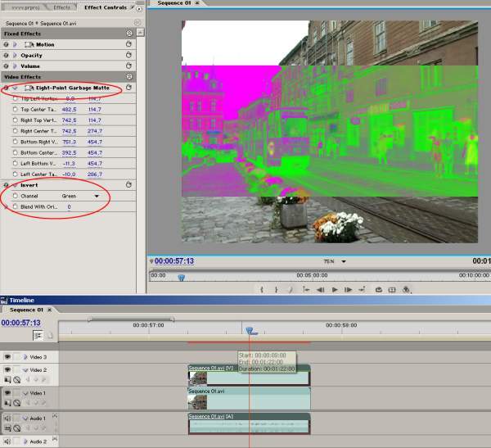
Task: Play the sequence in program monitor
Action: click(x=335, y=290)
